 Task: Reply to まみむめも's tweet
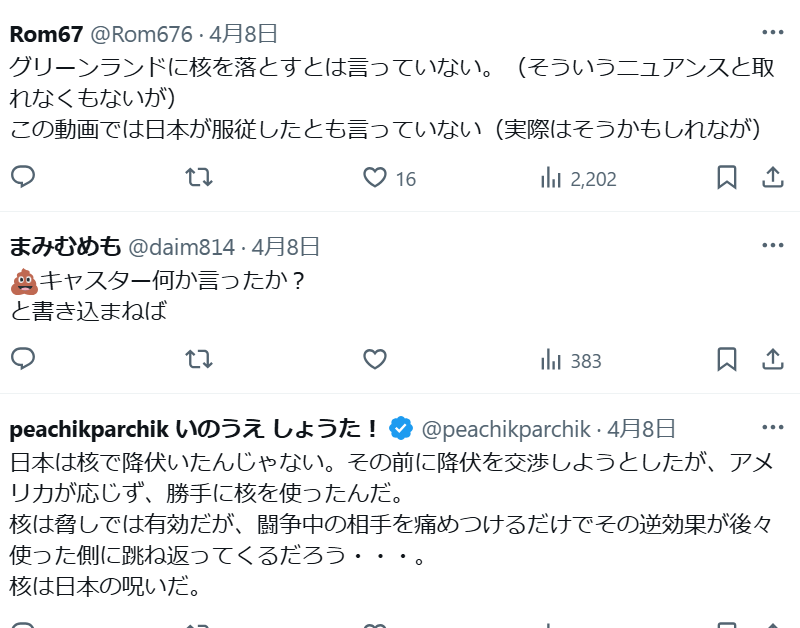(23, 359)
